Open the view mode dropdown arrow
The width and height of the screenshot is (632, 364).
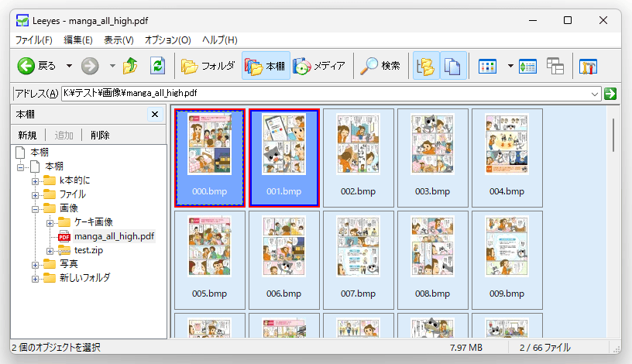(510, 66)
